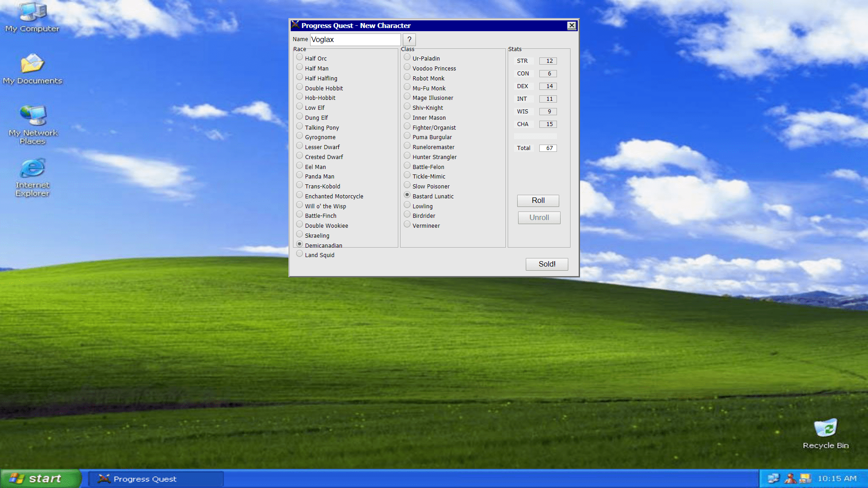868x488 pixels.
Task: Select the Enchanted Motorcycle race
Action: (x=300, y=195)
